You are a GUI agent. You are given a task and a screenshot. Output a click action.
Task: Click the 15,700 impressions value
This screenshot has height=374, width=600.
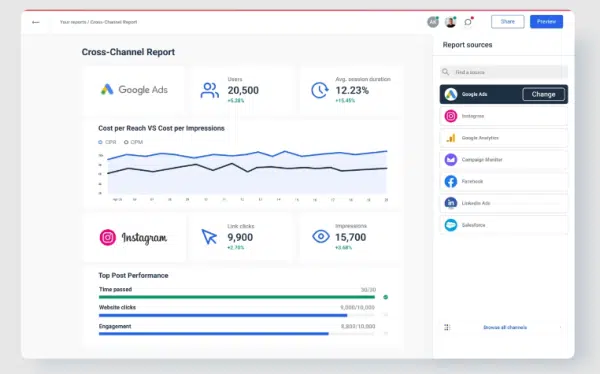[x=351, y=237]
